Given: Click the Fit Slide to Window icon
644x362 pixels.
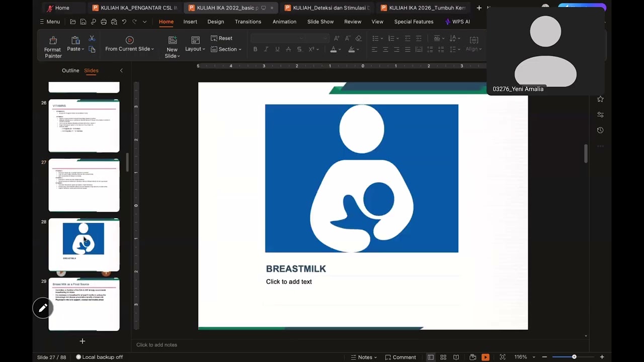Looking at the screenshot, I should pos(502,357).
